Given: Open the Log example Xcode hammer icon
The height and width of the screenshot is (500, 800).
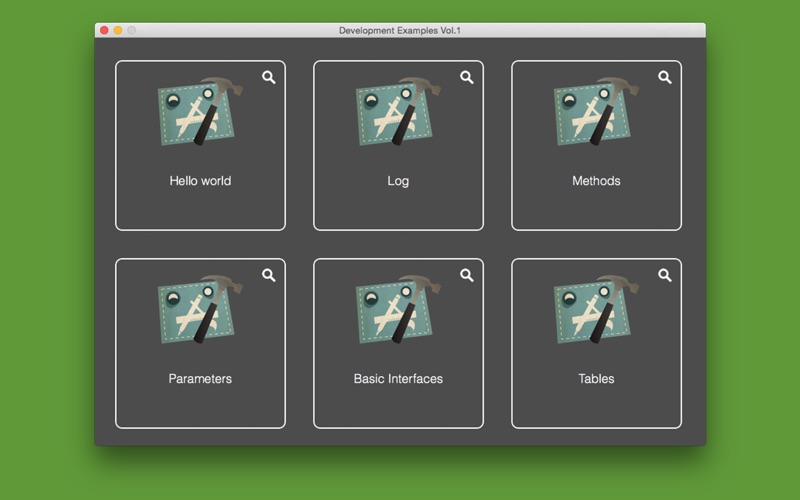Looking at the screenshot, I should click(398, 111).
